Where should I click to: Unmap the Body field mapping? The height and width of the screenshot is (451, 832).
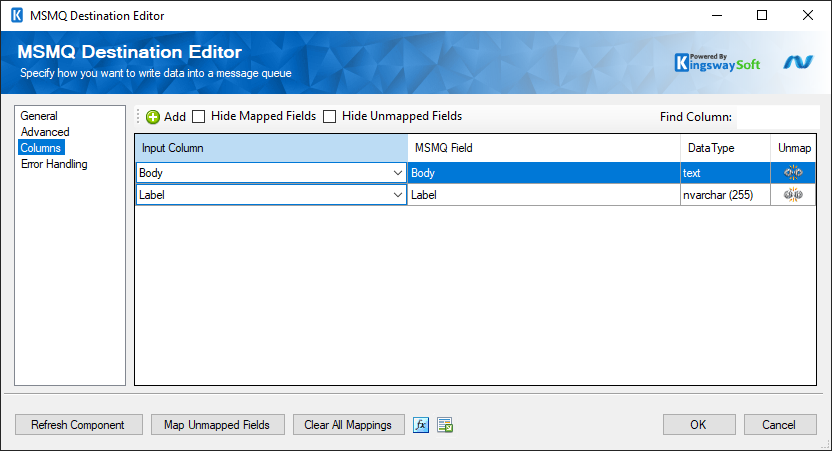pyautogui.click(x=793, y=172)
